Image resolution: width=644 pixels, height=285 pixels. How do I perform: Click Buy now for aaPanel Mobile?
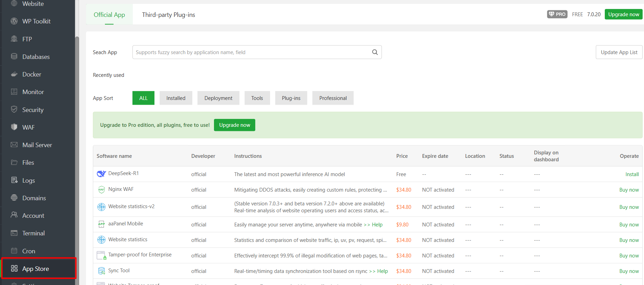(x=629, y=225)
